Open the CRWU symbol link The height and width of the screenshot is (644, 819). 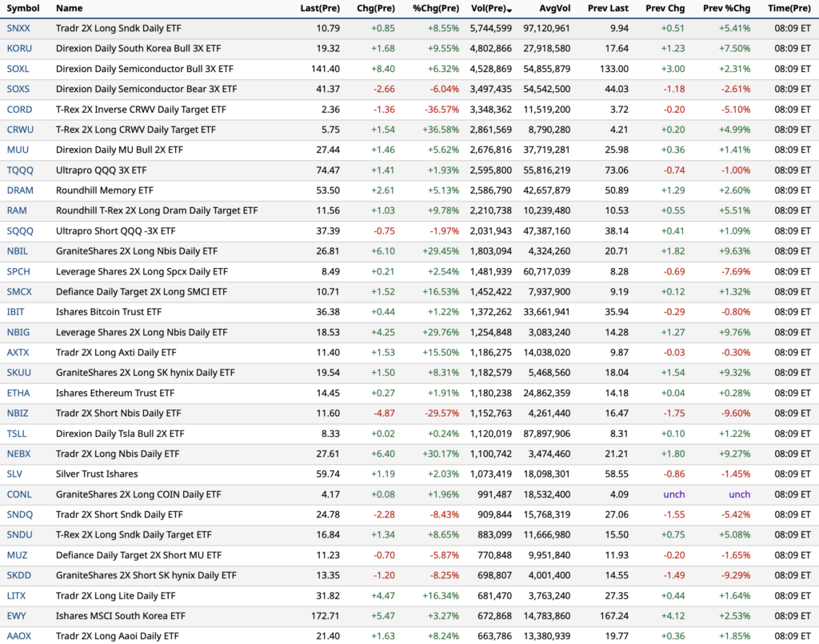(20, 130)
